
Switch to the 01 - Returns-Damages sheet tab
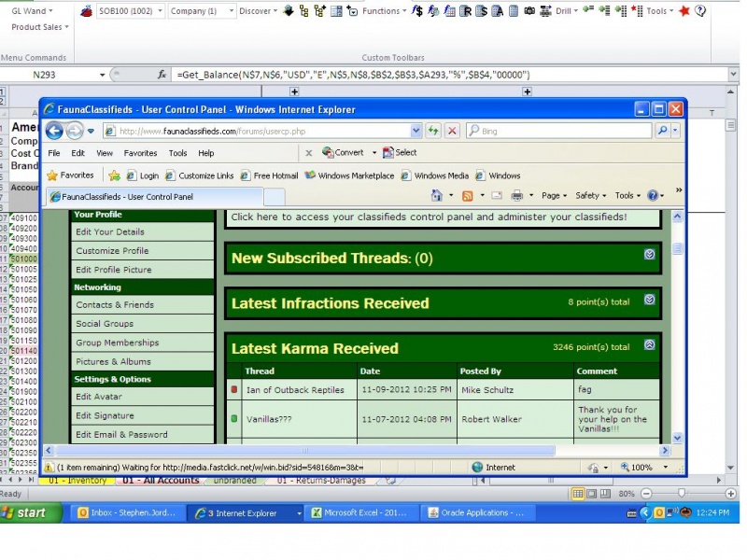point(321,480)
